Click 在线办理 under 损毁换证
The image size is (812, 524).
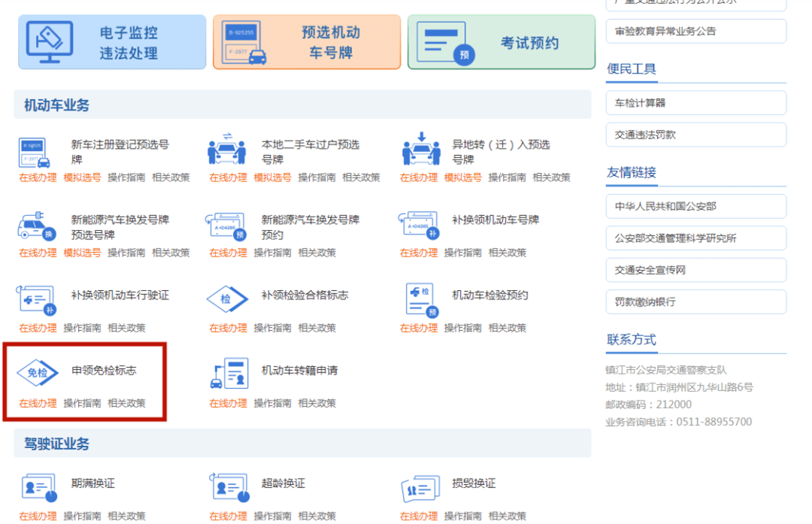419,516
